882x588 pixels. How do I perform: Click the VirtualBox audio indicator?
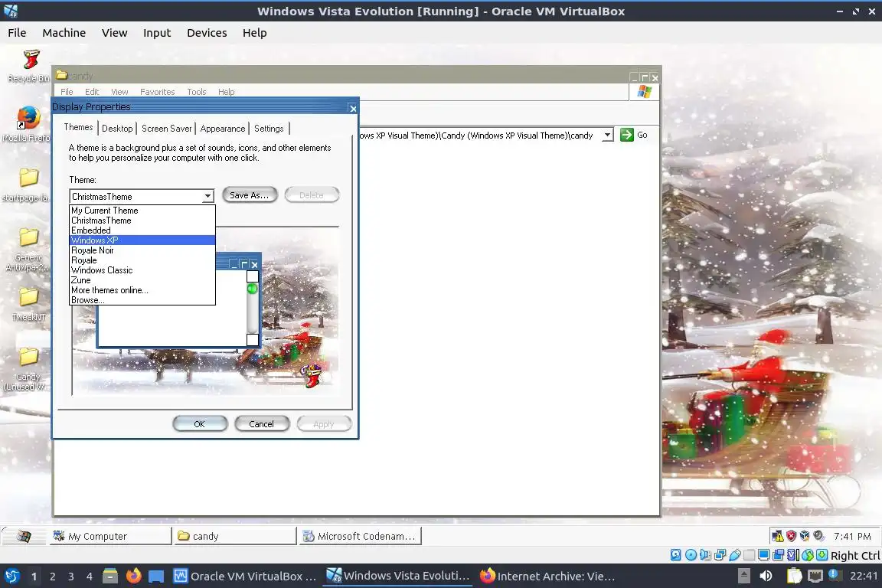click(705, 555)
